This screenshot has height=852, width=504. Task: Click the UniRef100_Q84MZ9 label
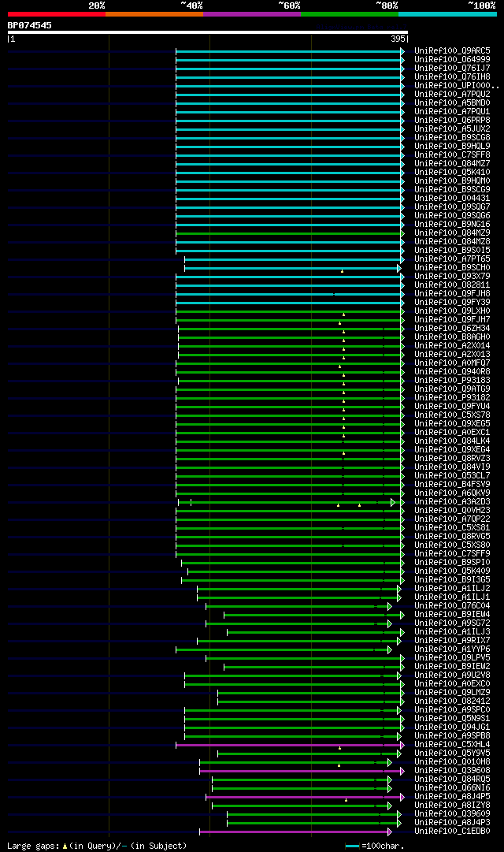point(452,233)
